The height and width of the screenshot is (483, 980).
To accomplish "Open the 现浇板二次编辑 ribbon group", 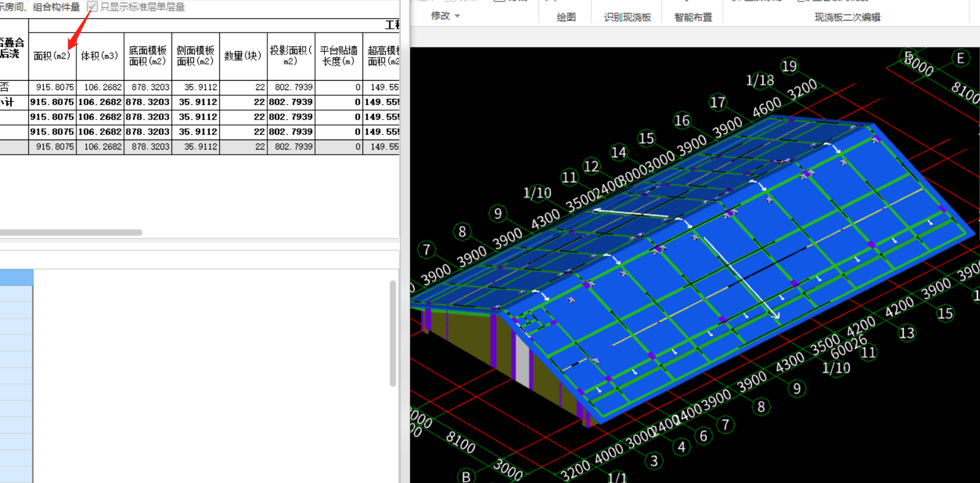I will pos(847,18).
